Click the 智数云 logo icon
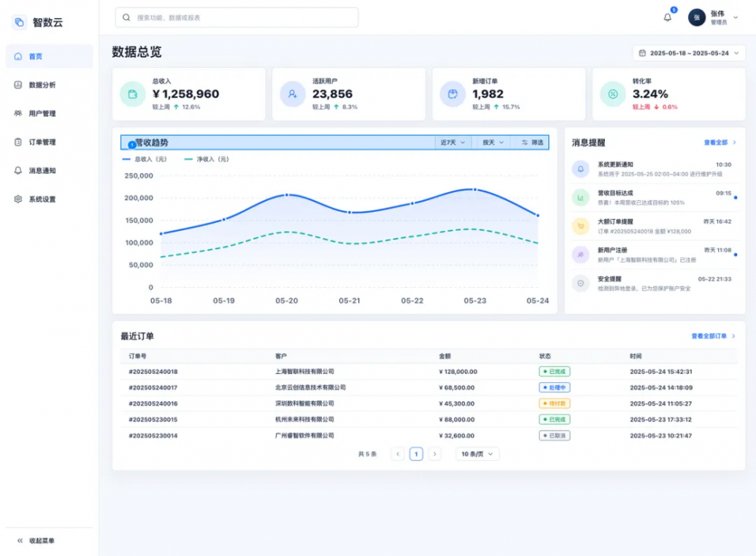The height and width of the screenshot is (556, 756). click(19, 22)
